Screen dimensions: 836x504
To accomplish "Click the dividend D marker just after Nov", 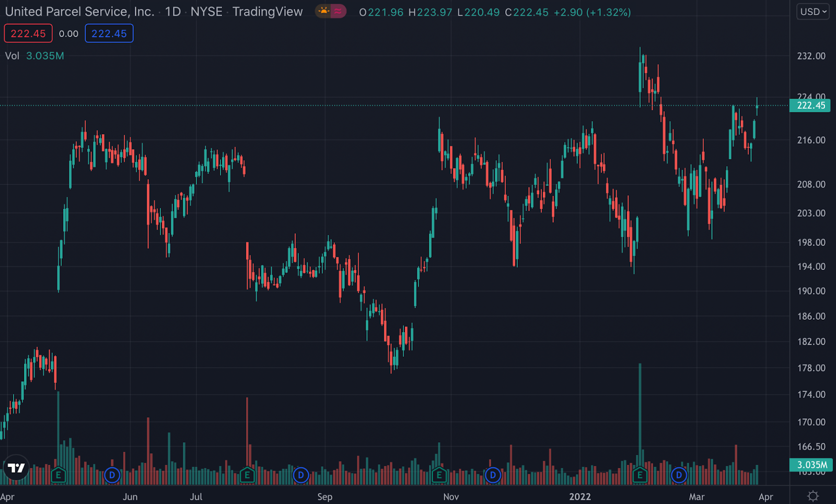I will coord(493,475).
